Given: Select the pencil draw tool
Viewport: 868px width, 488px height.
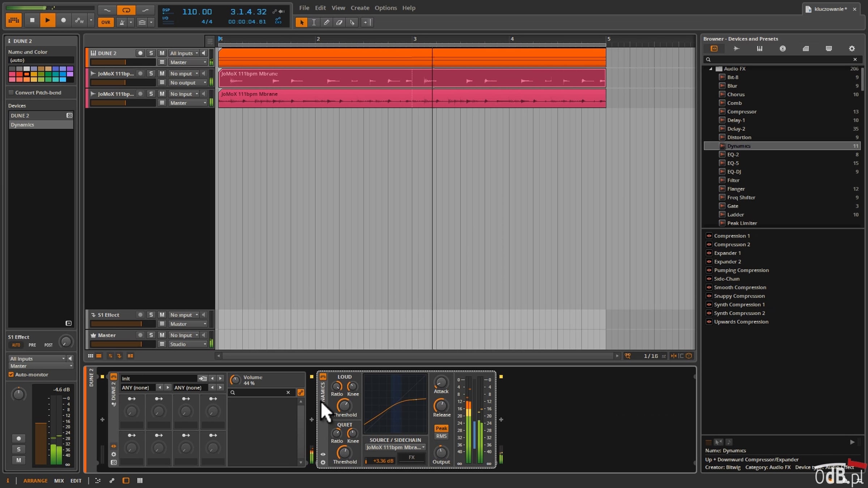Looking at the screenshot, I should pyautogui.click(x=326, y=22).
